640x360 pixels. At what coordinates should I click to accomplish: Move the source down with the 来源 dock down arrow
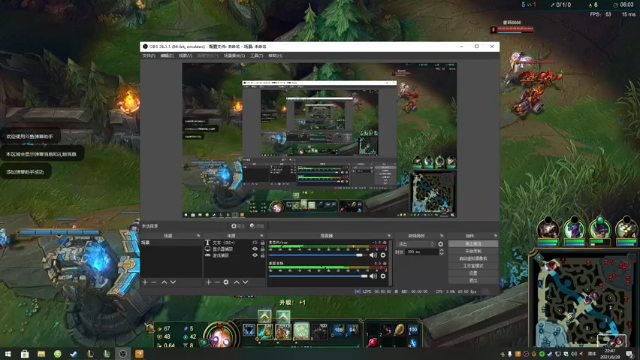pos(245,282)
